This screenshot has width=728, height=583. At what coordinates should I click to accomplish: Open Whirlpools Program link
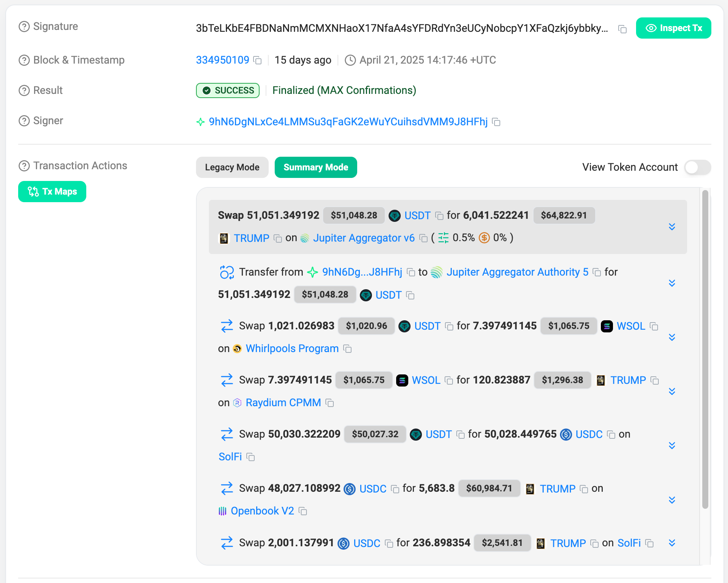292,349
